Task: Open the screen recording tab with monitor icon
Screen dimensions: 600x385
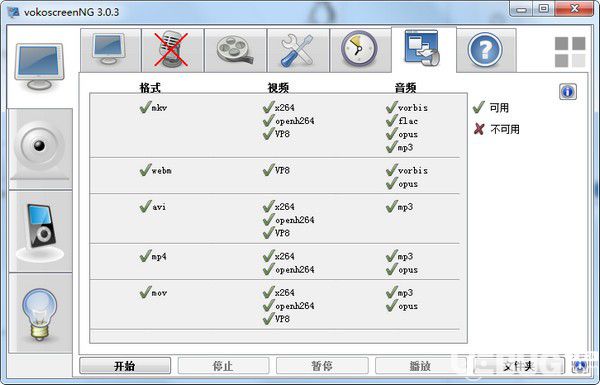Action: (x=110, y=50)
